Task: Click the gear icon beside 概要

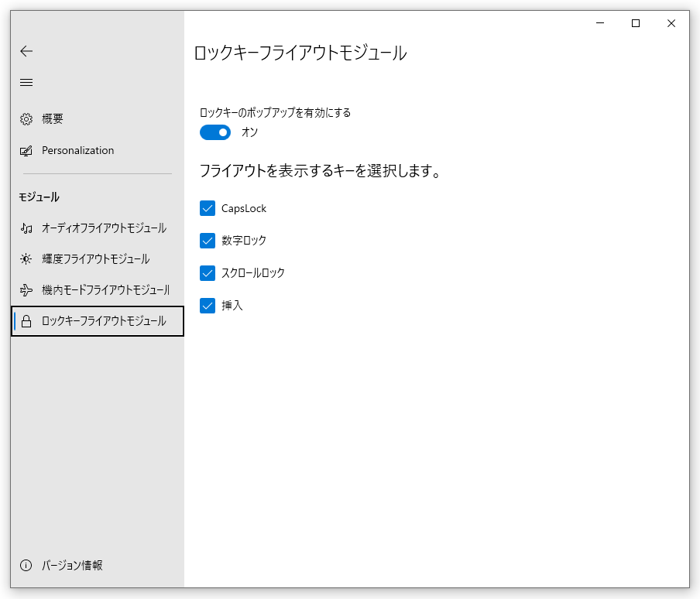Action: pyautogui.click(x=26, y=119)
